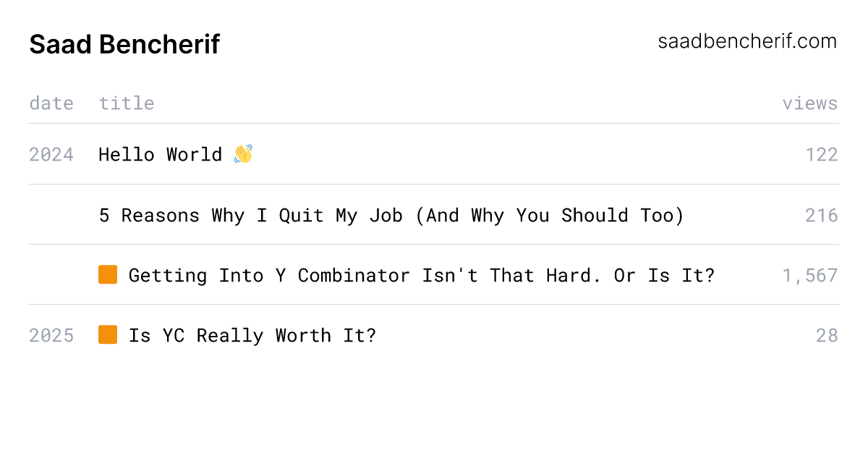
Task: Click the 1,567 views count
Action: point(809,275)
